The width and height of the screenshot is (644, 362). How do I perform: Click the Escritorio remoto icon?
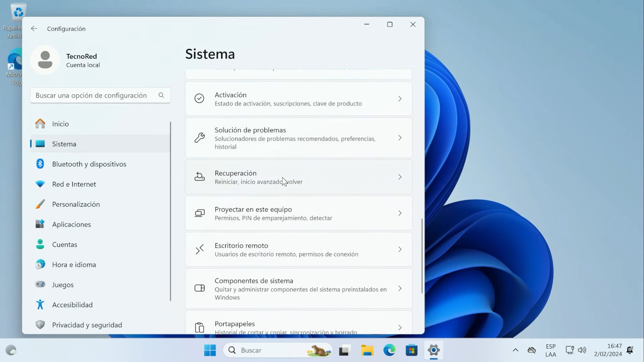point(200,249)
